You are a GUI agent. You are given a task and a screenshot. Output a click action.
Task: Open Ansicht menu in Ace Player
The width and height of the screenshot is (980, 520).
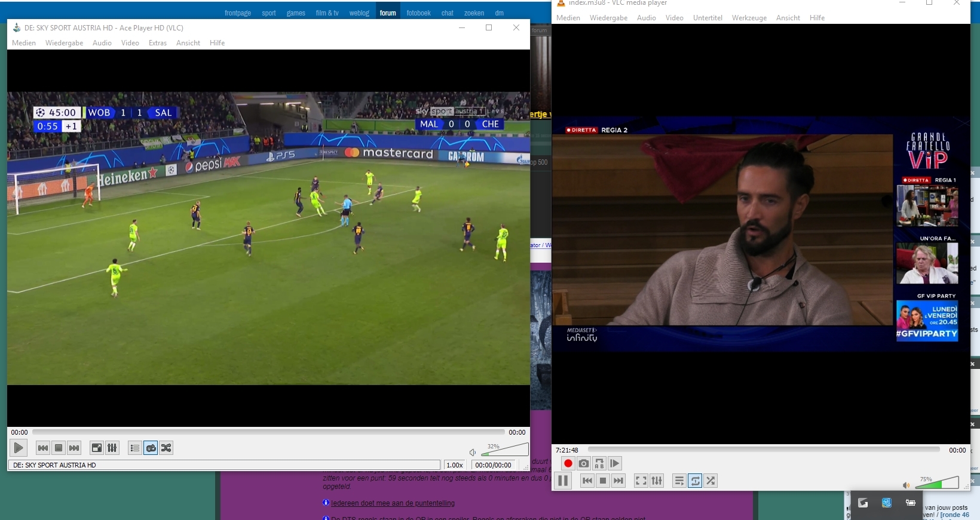click(188, 43)
